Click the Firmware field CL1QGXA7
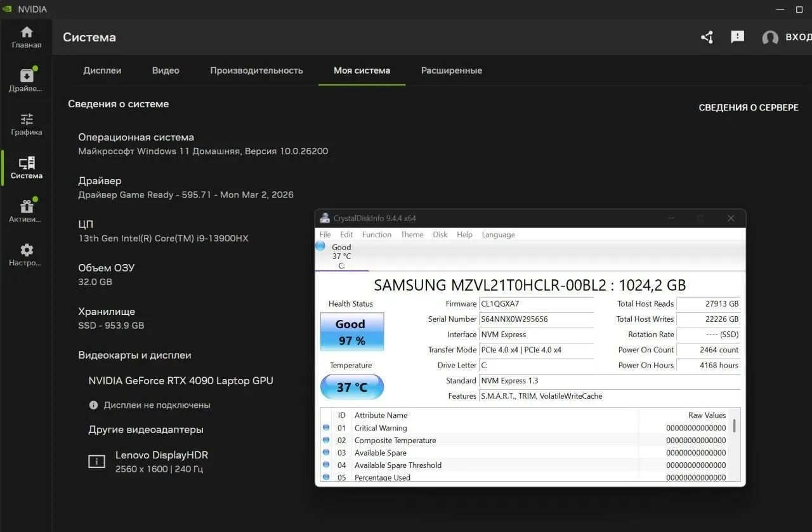This screenshot has height=532, width=812. (536, 304)
